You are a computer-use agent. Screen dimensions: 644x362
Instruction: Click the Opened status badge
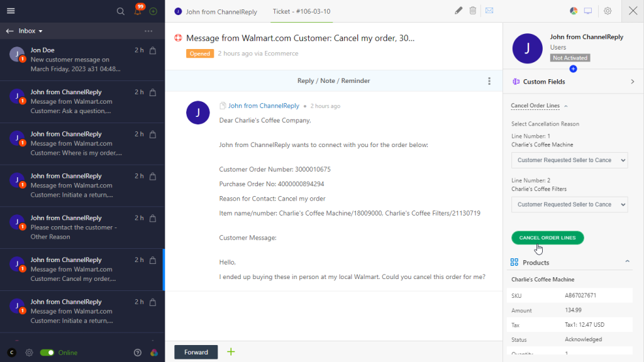click(200, 54)
